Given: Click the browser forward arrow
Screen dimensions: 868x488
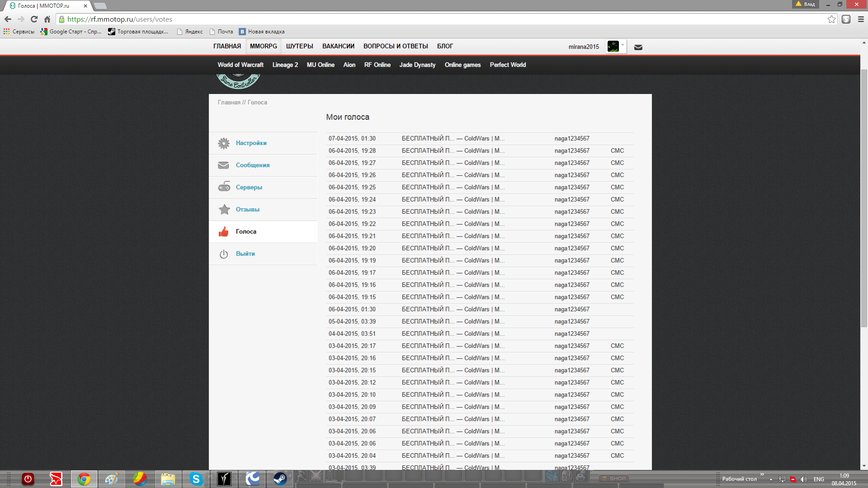Looking at the screenshot, I should click(x=21, y=19).
